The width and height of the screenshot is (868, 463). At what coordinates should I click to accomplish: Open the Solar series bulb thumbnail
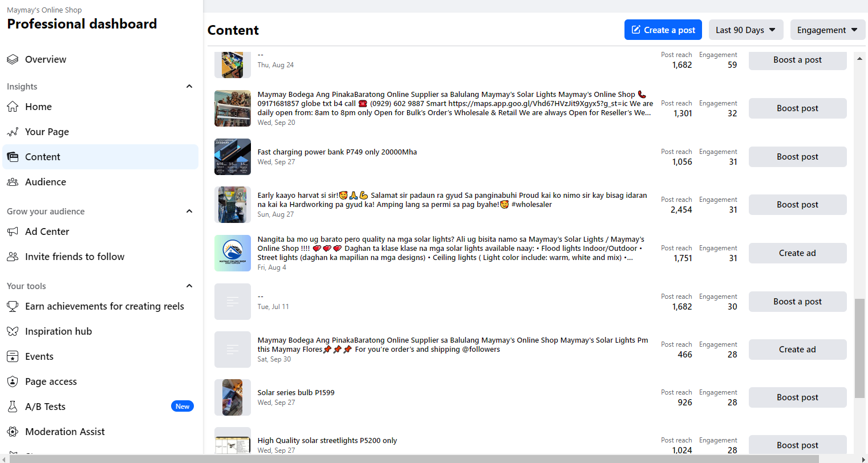coord(233,397)
